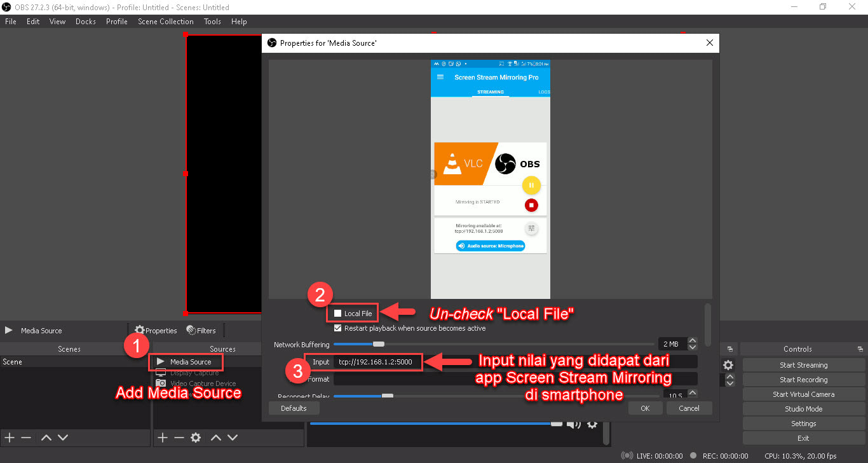Add a new scene with the plus icon
Image resolution: width=868 pixels, height=463 pixels.
click(x=10, y=438)
